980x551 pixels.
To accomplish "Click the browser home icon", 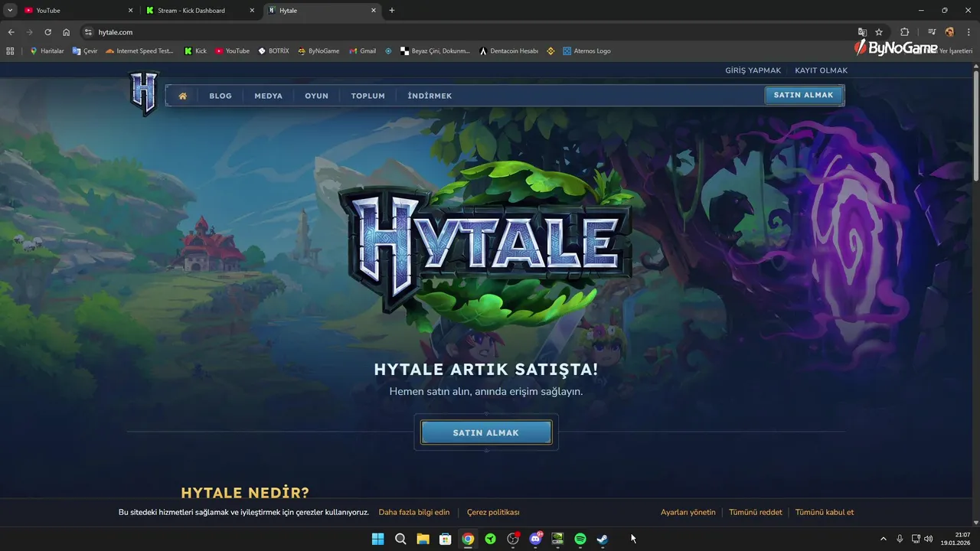I will point(67,32).
